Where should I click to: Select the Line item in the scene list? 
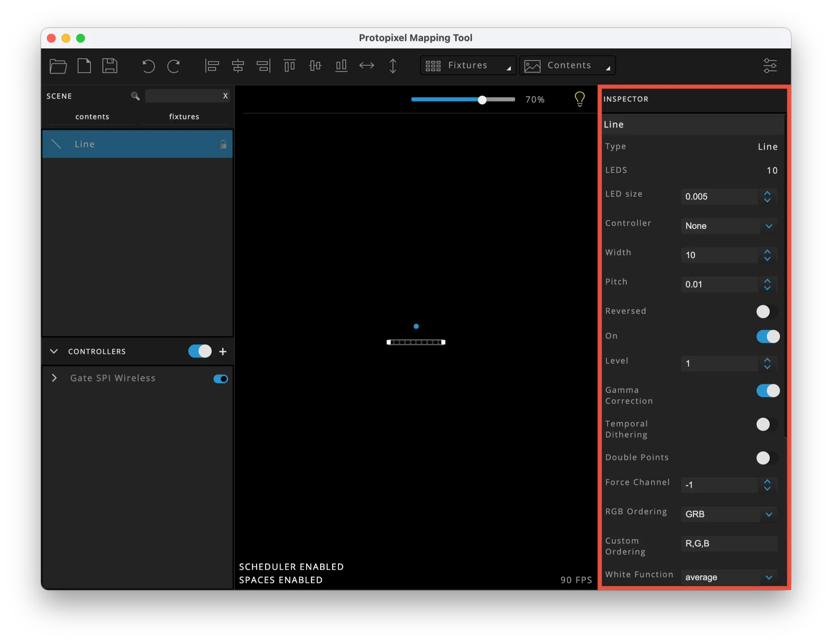(x=137, y=144)
